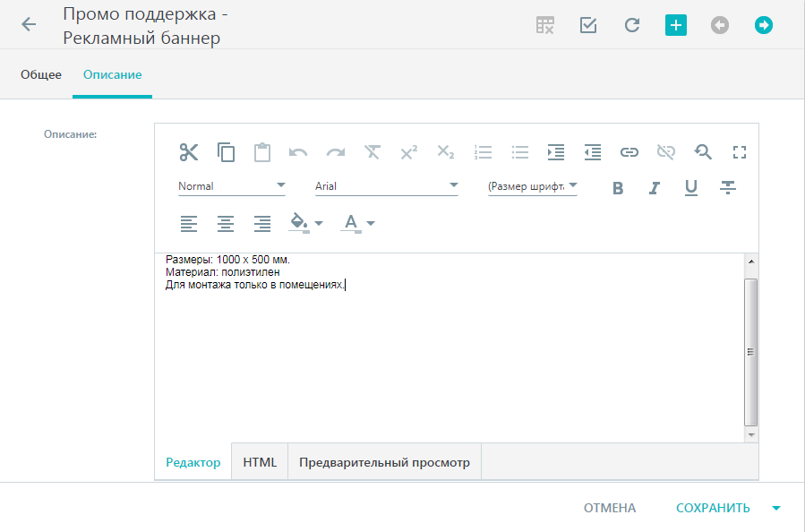
Task: Redo the last edit
Action: (x=336, y=152)
